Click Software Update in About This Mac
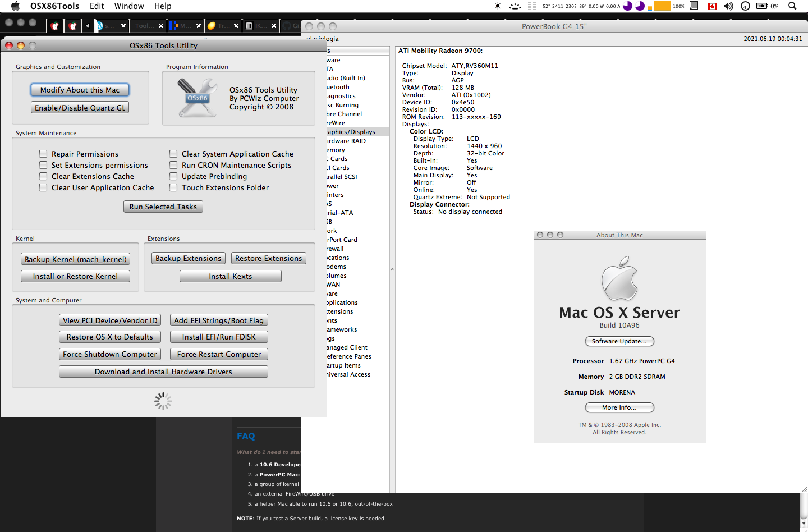 619,341
